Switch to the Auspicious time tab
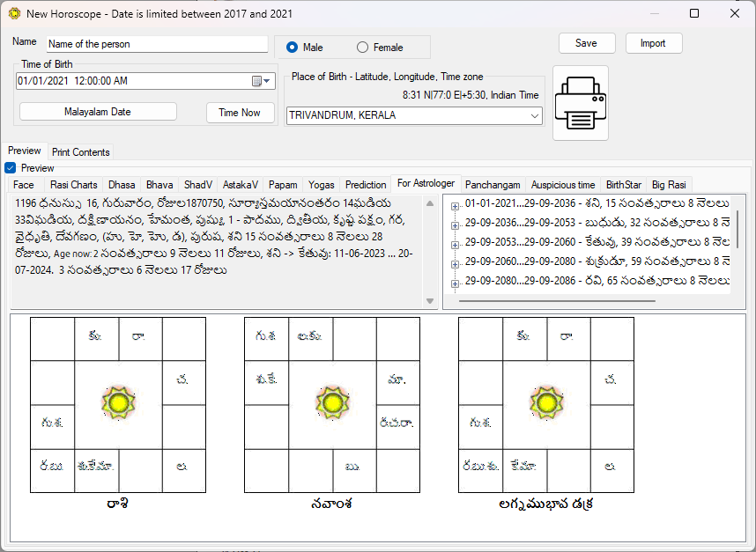This screenshot has width=756, height=552. 563,185
